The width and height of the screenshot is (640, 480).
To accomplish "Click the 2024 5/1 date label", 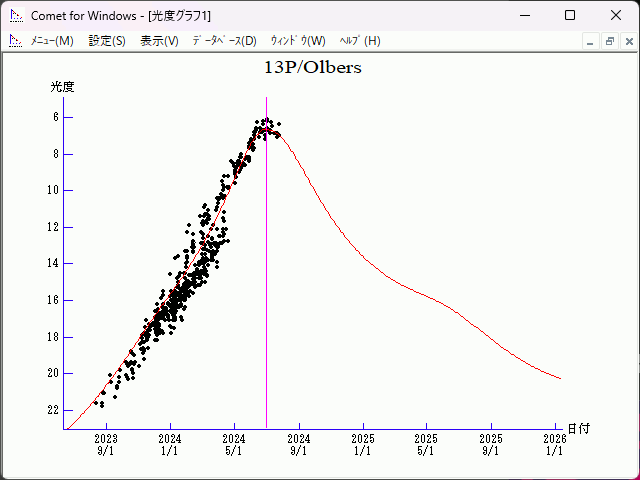I will click(x=234, y=445).
